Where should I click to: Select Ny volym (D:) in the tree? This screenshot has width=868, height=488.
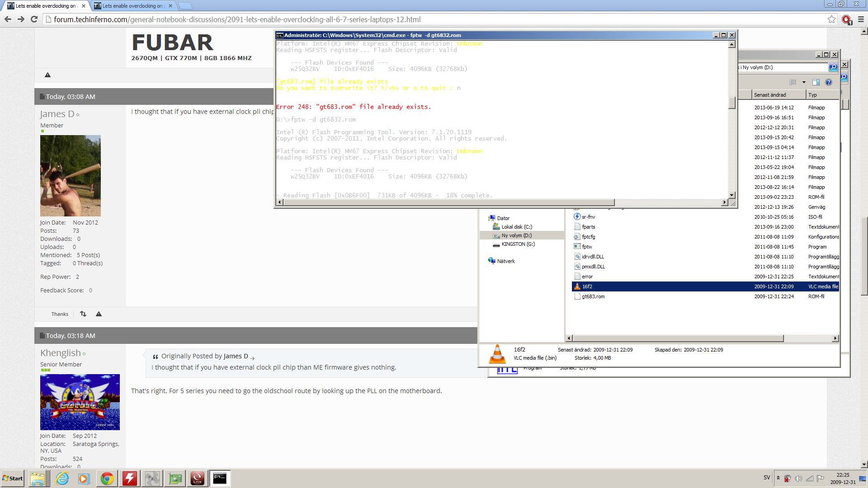tap(513, 235)
